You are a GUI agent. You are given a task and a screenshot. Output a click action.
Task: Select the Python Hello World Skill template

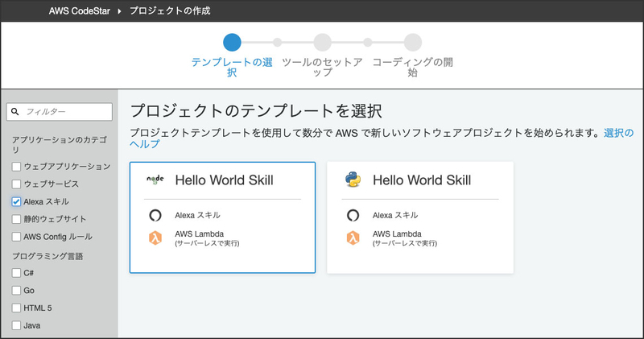tap(420, 217)
